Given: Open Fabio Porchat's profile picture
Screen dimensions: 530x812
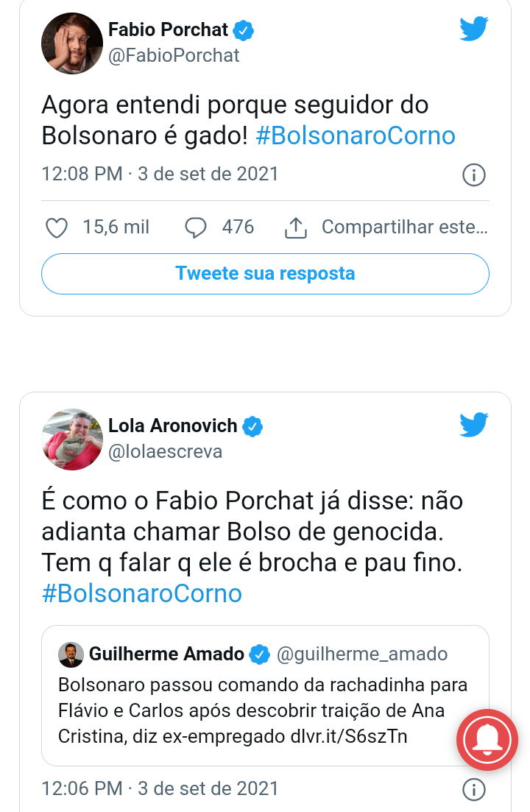Looking at the screenshot, I should click(x=72, y=43).
